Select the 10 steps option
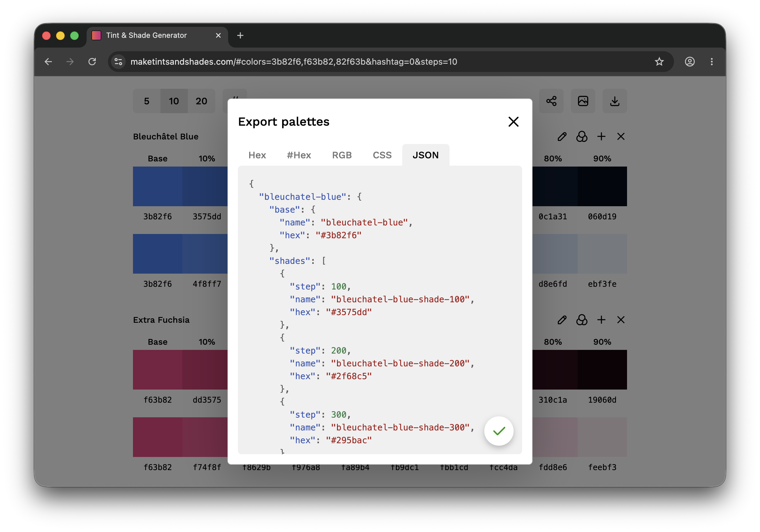This screenshot has width=760, height=532. 174,101
